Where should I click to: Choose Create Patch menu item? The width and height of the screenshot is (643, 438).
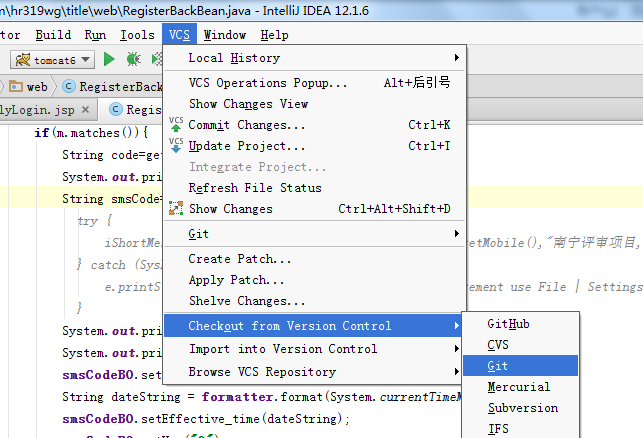tap(314, 259)
